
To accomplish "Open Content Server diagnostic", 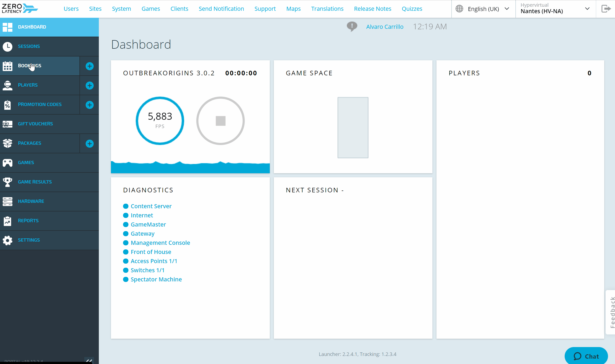I will pos(151,206).
